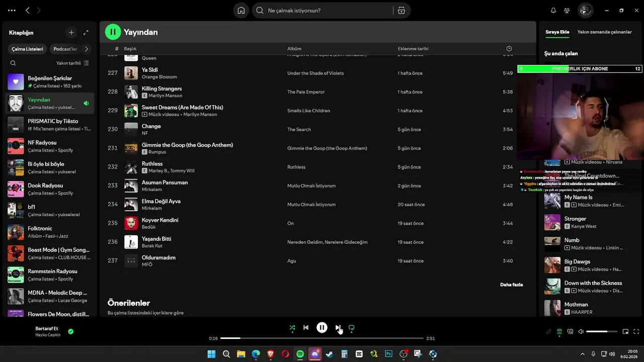Viewport: 644px width, 362px height.
Task: Switch to the 'Sıraya Ekle' tab
Action: tap(557, 32)
